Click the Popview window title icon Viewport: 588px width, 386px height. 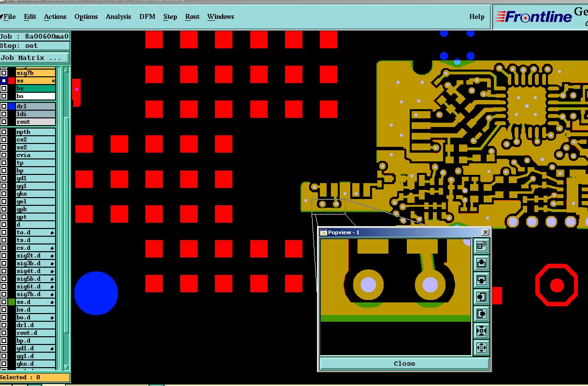click(324, 232)
